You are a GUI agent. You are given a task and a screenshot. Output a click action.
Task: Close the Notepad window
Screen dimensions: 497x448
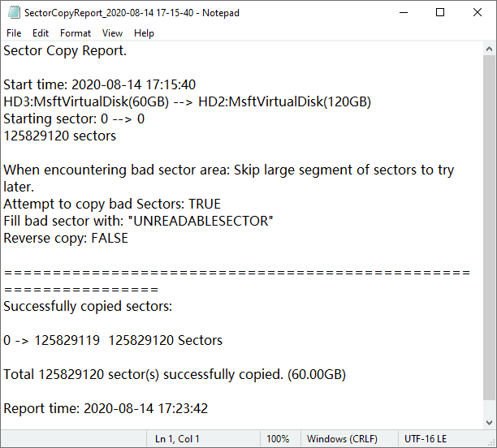[x=478, y=12]
